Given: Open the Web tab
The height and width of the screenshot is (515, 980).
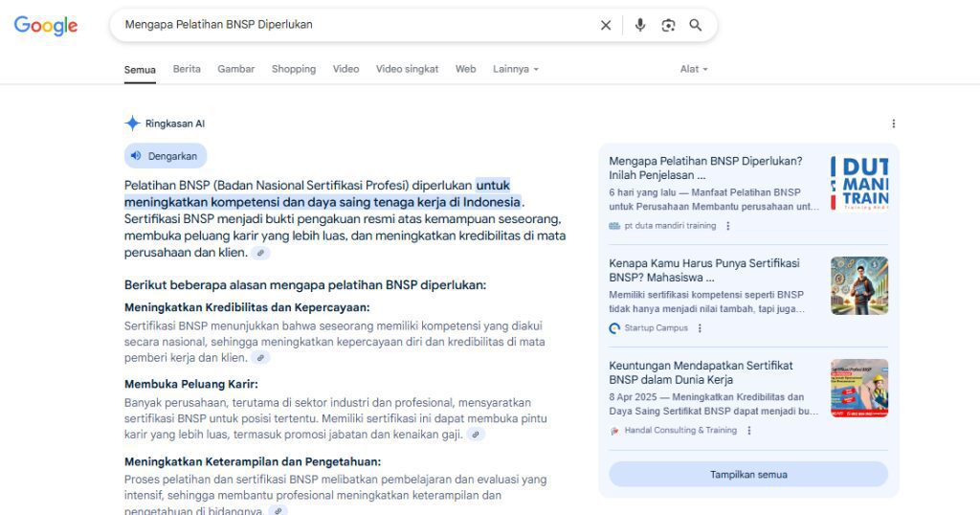Looking at the screenshot, I should click(x=466, y=69).
